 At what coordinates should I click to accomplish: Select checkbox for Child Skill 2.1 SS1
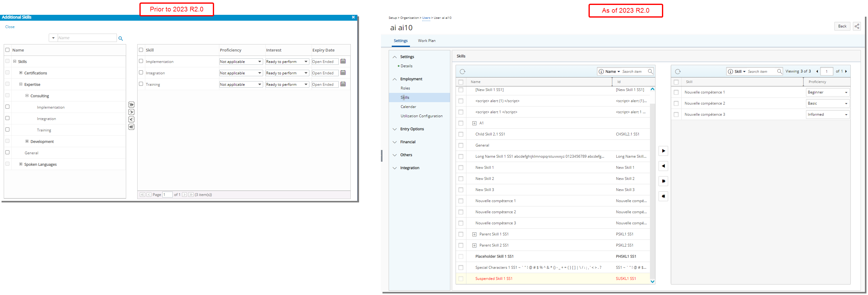461,134
